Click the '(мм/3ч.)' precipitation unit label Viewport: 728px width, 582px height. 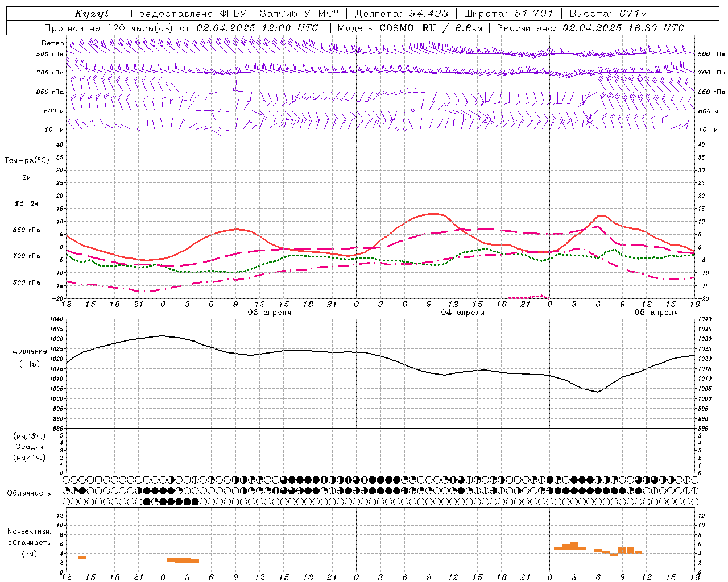coord(30,436)
